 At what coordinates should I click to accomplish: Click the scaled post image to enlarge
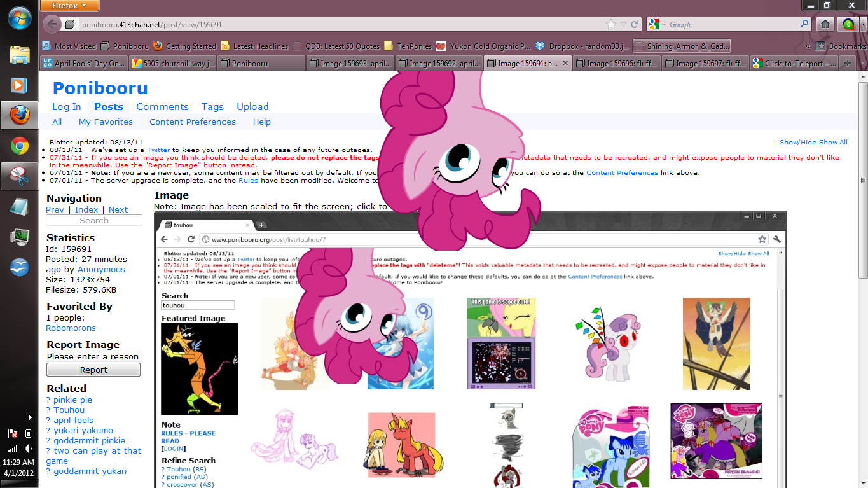pos(471,350)
